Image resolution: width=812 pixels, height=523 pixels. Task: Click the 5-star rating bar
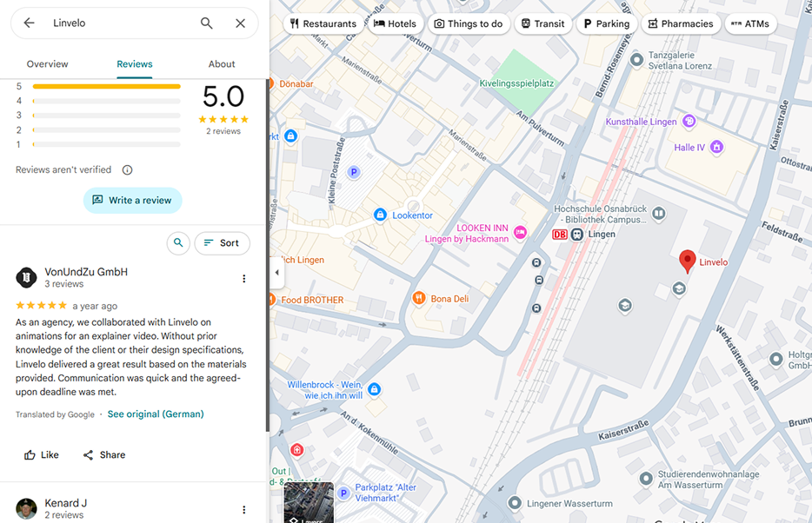(107, 86)
